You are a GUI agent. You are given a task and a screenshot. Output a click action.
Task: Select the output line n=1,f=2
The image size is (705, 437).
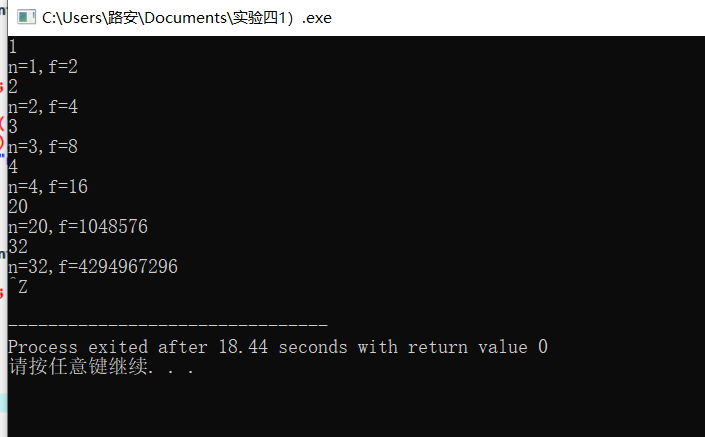[43, 67]
